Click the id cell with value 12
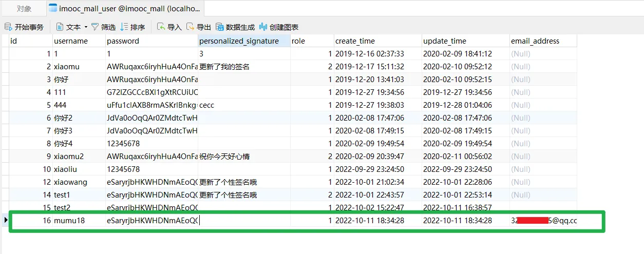This screenshot has height=254, width=644. pyautogui.click(x=31, y=182)
